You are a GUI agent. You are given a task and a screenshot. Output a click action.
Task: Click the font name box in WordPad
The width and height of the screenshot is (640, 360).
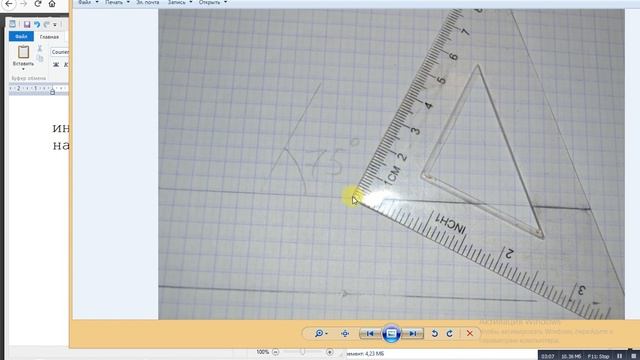[x=60, y=52]
